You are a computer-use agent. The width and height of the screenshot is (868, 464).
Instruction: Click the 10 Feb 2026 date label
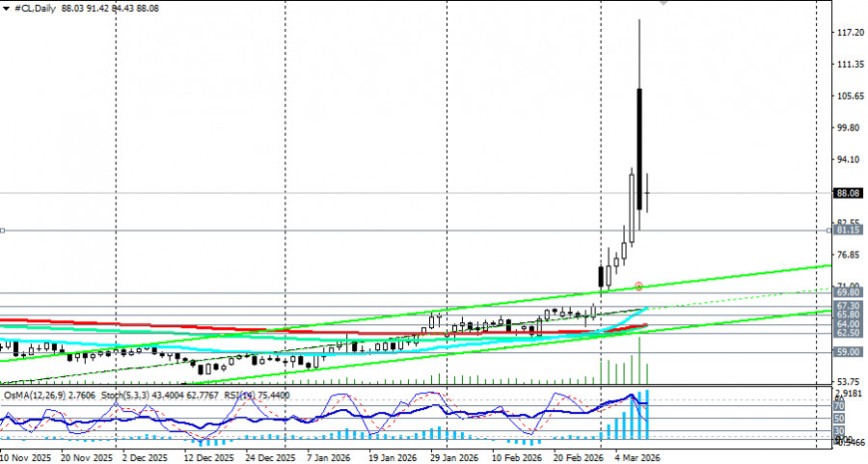(517, 458)
